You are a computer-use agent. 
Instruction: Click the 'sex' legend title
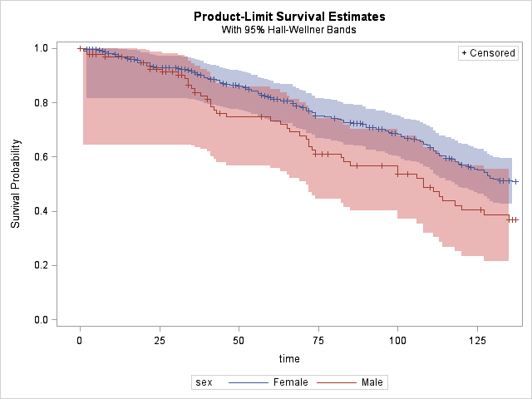203,382
